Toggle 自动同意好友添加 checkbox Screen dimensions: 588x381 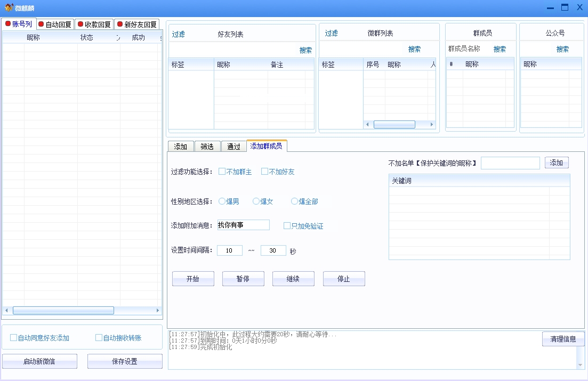pyautogui.click(x=14, y=338)
